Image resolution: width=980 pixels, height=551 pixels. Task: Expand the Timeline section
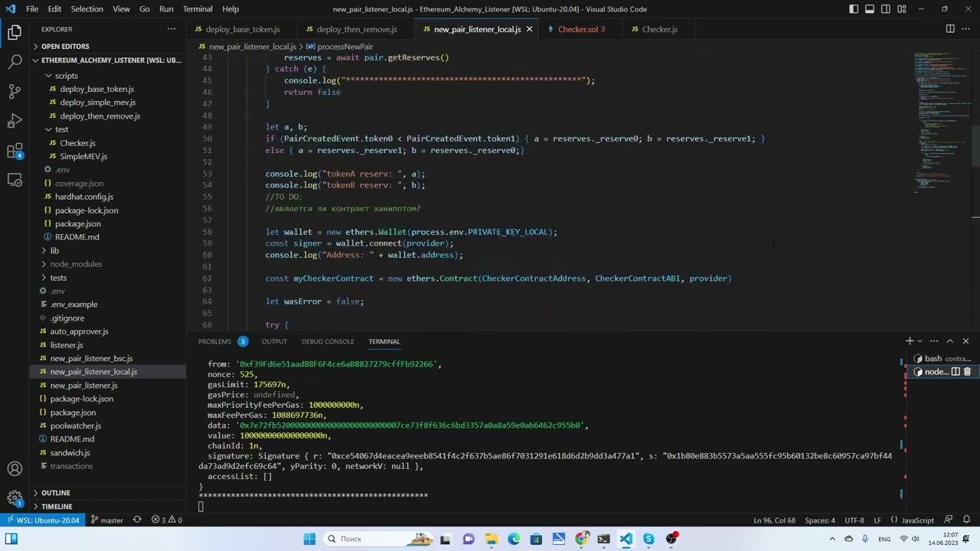click(x=108, y=507)
